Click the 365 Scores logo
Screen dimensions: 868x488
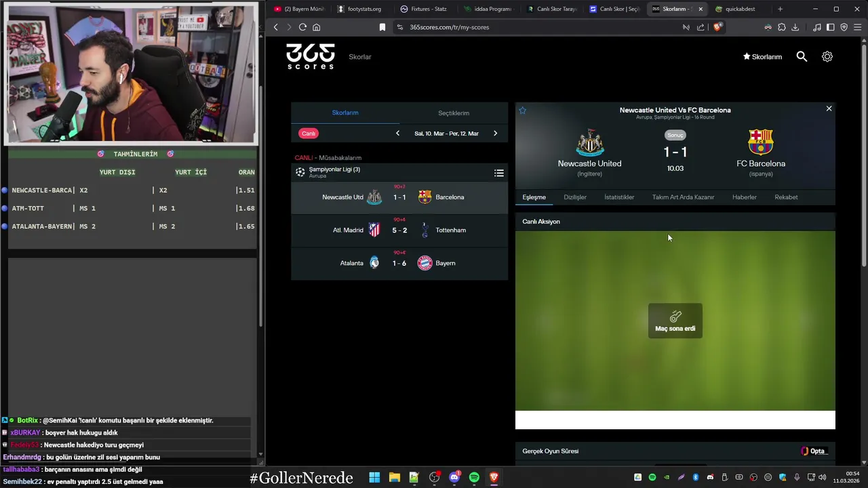[x=311, y=57]
